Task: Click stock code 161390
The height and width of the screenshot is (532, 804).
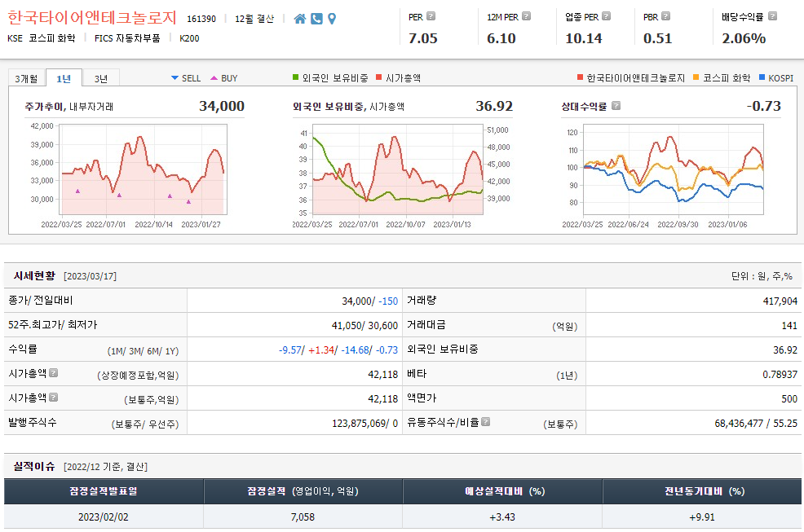Action: tap(201, 19)
